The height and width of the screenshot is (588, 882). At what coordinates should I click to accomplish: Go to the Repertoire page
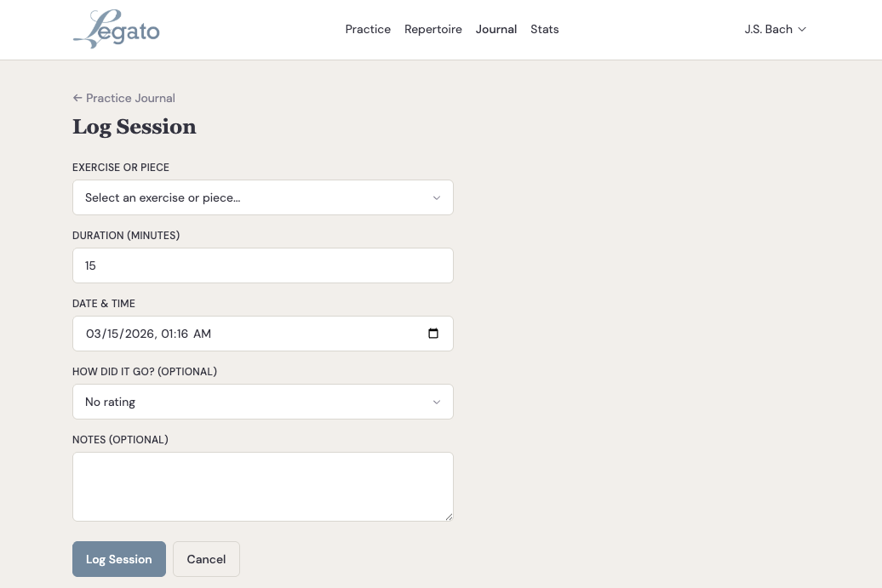433,29
